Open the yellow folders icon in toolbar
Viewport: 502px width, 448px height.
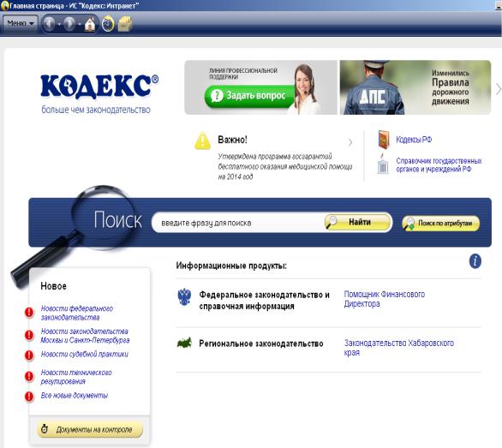pyautogui.click(x=125, y=24)
